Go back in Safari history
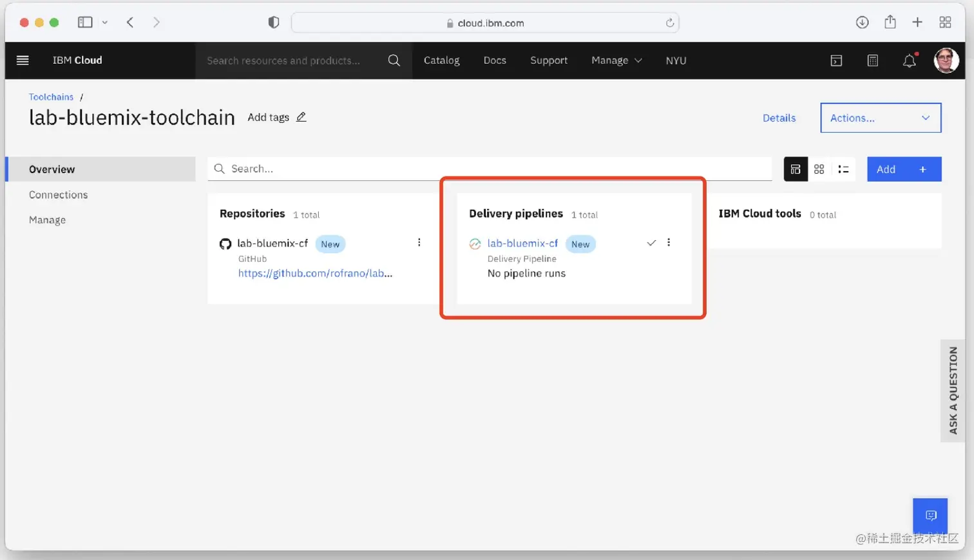This screenshot has width=974, height=560. click(x=130, y=23)
